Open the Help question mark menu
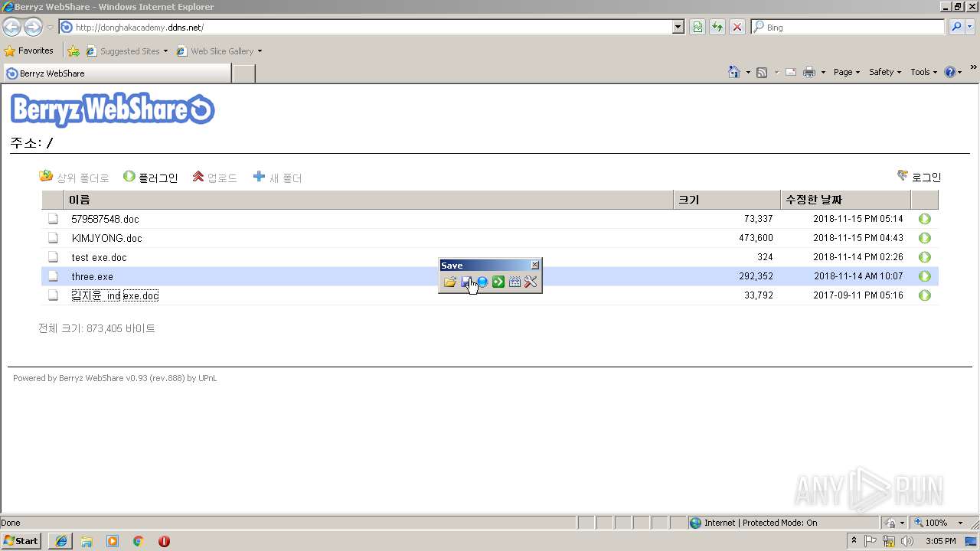 952,72
